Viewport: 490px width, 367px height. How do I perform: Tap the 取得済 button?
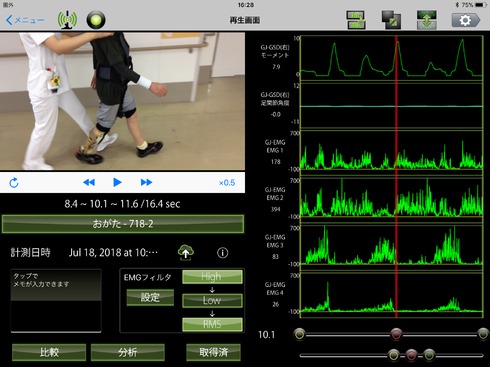pyautogui.click(x=213, y=352)
